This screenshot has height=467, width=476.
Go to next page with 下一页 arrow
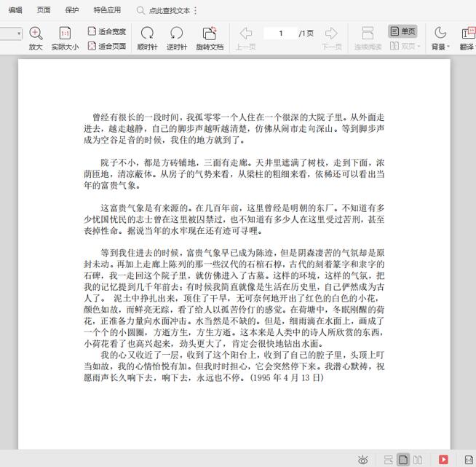[x=331, y=33]
